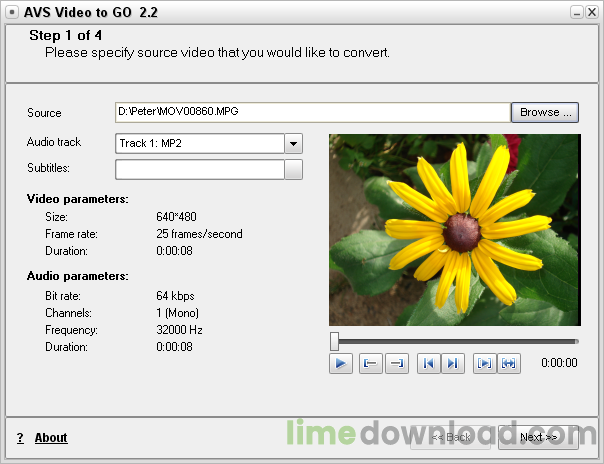The height and width of the screenshot is (464, 604).
Task: Click the button beside the Subtitles field
Action: (293, 169)
